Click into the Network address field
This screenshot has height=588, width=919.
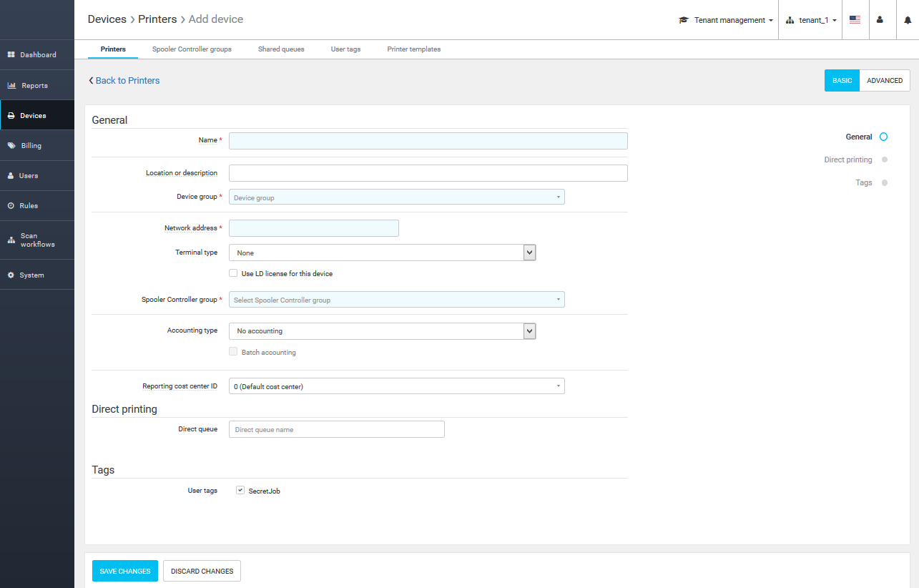pyautogui.click(x=313, y=228)
